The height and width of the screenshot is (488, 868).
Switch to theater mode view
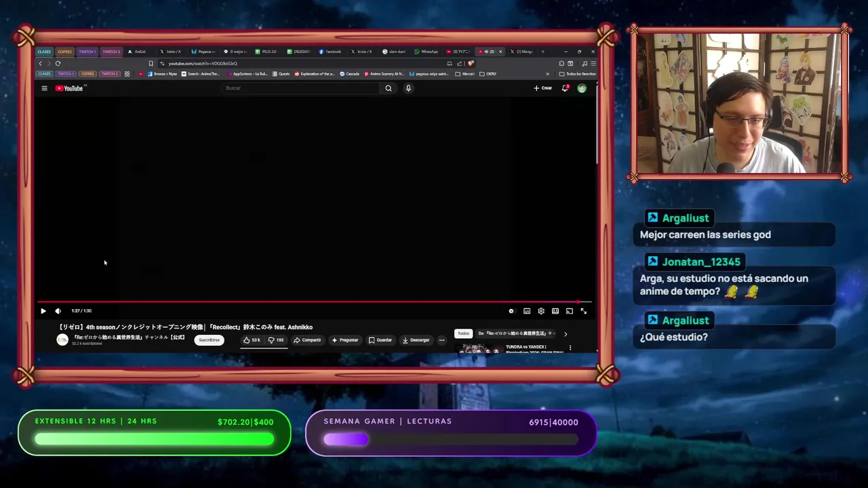click(x=555, y=311)
